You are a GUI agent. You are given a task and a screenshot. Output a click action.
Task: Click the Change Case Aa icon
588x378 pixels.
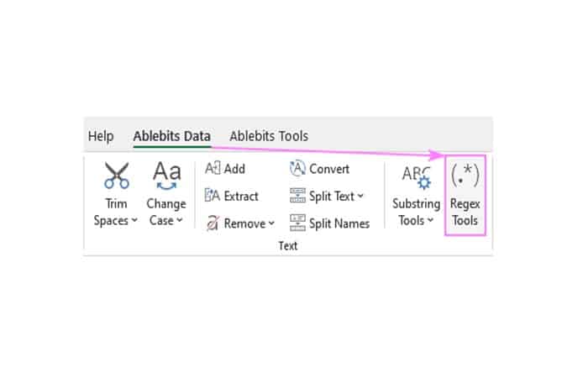[x=166, y=176]
